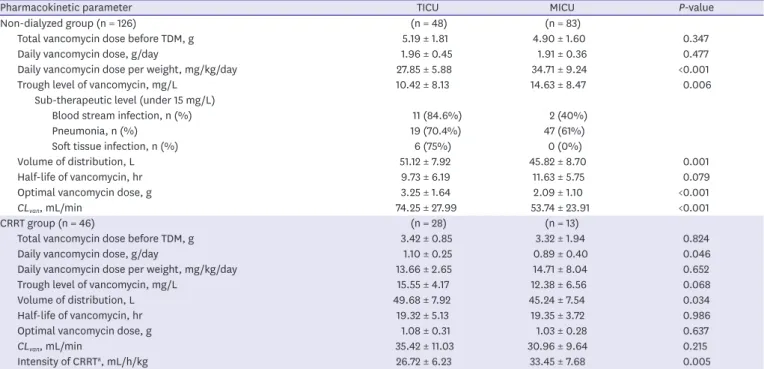Click MICU value '0 (0%)'
The height and width of the screenshot is (369, 764).
point(565,146)
